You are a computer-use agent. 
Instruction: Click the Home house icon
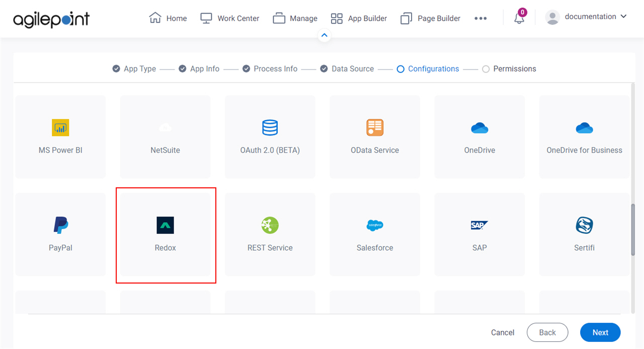(x=155, y=18)
